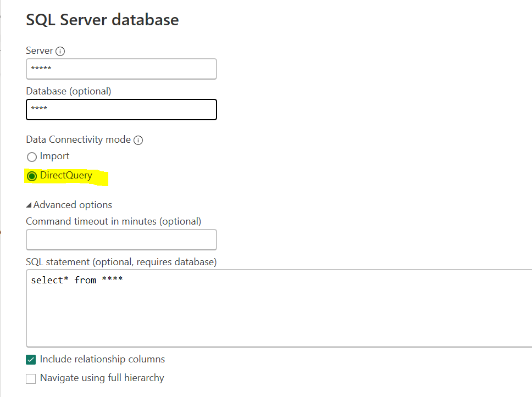The height and width of the screenshot is (397, 532).
Task: Click the Server info icon
Action: coord(60,51)
